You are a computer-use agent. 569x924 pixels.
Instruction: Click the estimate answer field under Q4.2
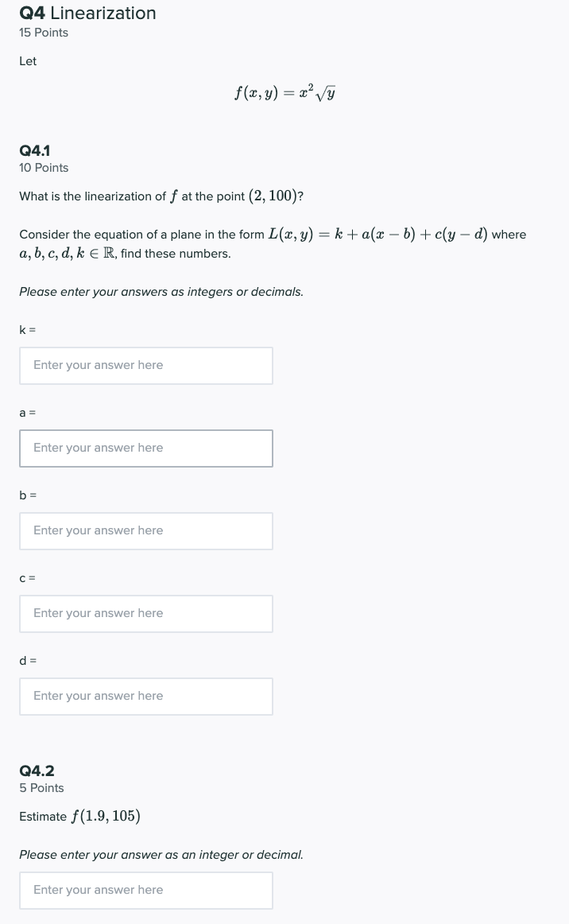click(145, 890)
